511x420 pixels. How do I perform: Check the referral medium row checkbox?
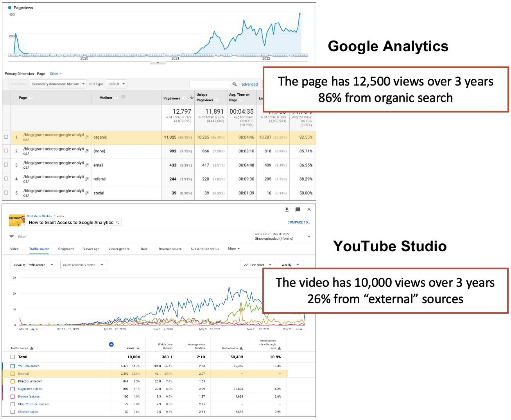pos(6,178)
